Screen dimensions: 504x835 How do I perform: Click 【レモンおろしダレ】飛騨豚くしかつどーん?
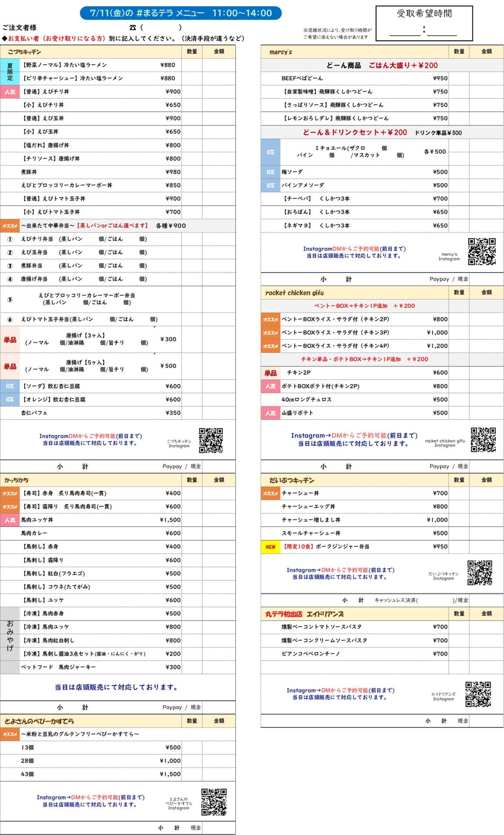335,118
